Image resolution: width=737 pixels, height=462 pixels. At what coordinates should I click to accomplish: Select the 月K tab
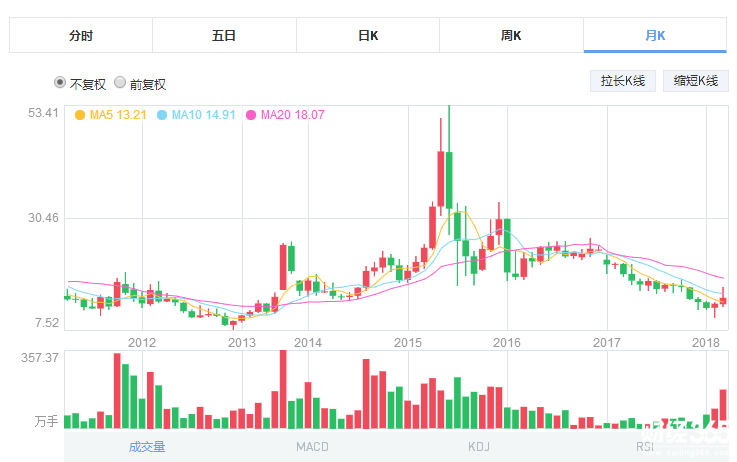[x=655, y=36]
